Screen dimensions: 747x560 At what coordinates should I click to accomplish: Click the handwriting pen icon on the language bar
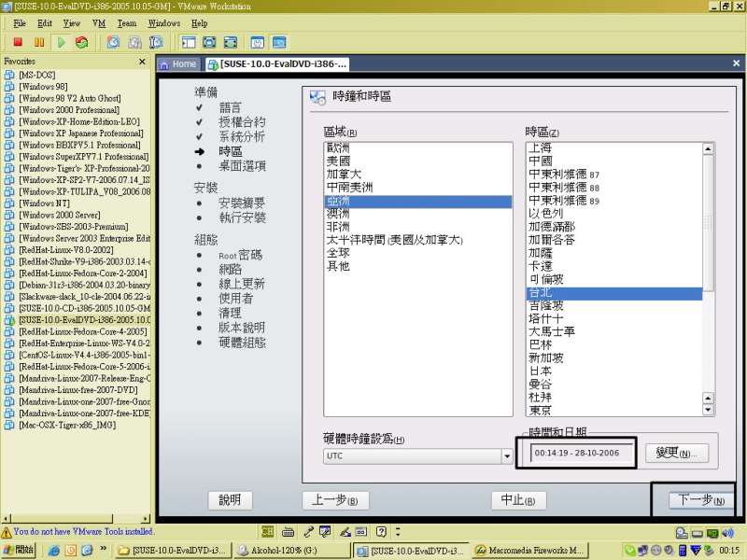(345, 531)
